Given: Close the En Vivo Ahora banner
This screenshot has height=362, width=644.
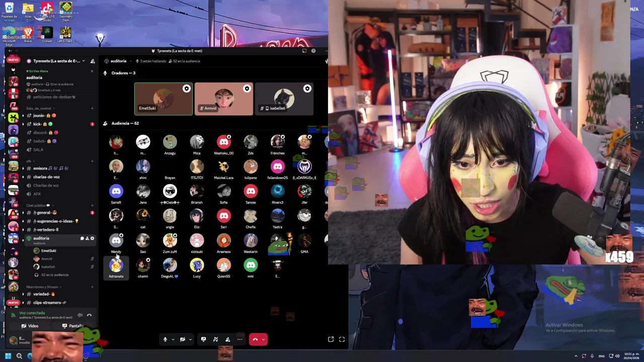Looking at the screenshot, I should point(92,71).
